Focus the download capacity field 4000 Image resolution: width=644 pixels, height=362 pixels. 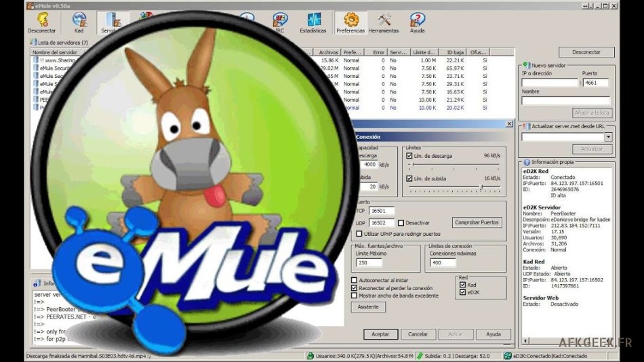[369, 164]
